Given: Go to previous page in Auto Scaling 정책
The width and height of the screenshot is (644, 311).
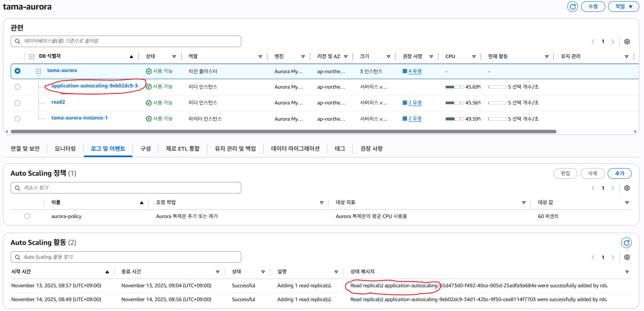Looking at the screenshot, I should 593,188.
